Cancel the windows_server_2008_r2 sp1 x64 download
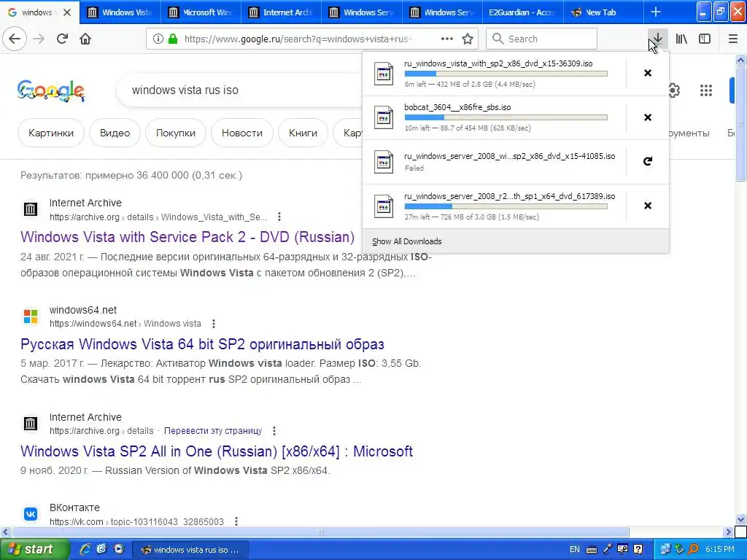The height and width of the screenshot is (560, 747). click(x=648, y=205)
